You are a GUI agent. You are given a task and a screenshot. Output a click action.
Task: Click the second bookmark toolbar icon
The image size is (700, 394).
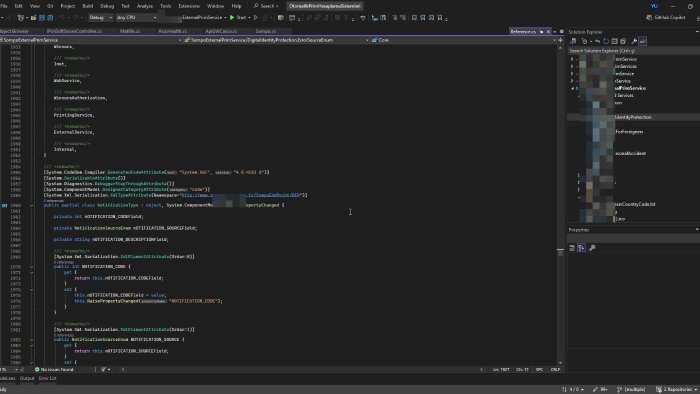(423, 18)
